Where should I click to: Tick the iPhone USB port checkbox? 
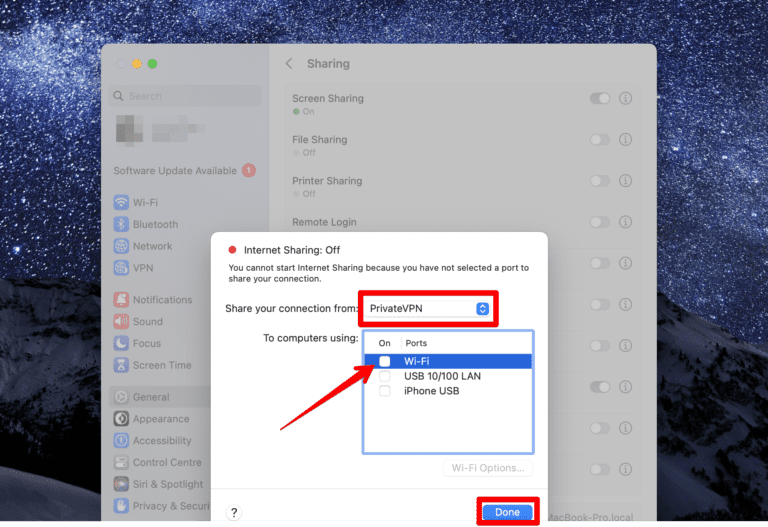pyautogui.click(x=385, y=391)
